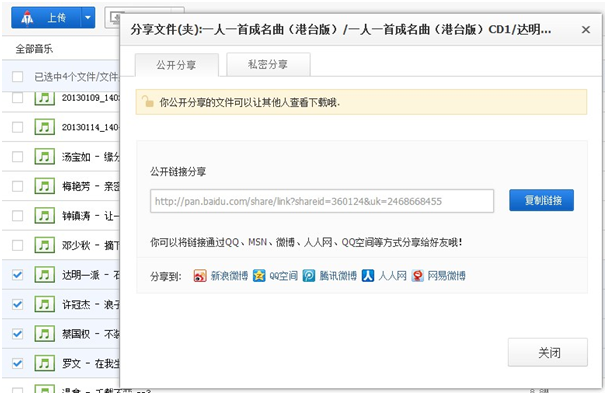Viewport: 607px width, 395px height.
Task: Click the Sina Weibo (新浪微博) share icon
Action: (200, 276)
